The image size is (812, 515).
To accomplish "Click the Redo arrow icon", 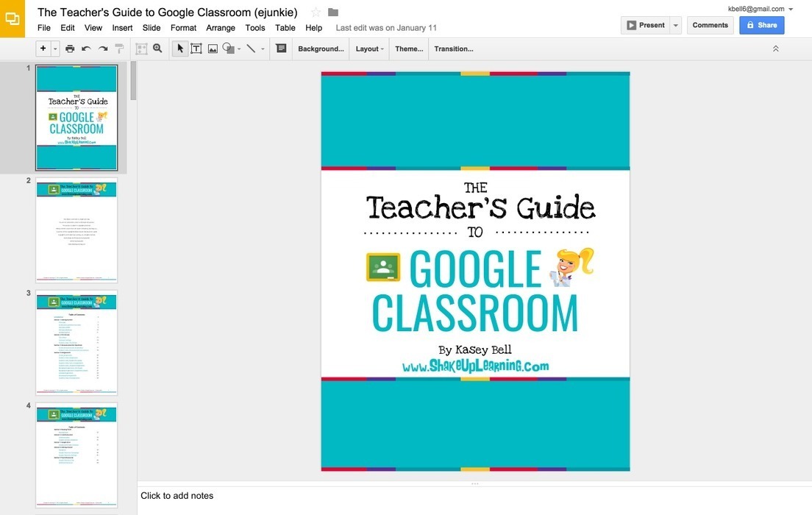I will pyautogui.click(x=103, y=49).
